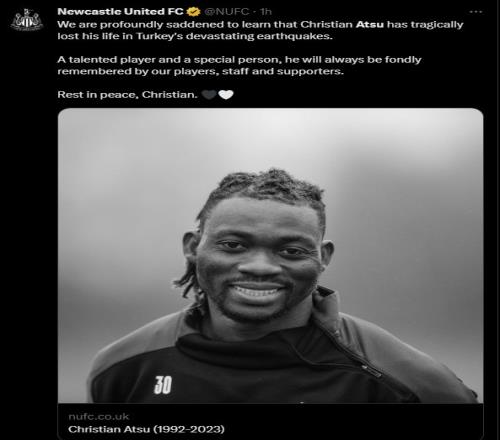Click the opening line We are profoundly saddened
This screenshot has height=440, width=500.
click(x=260, y=25)
